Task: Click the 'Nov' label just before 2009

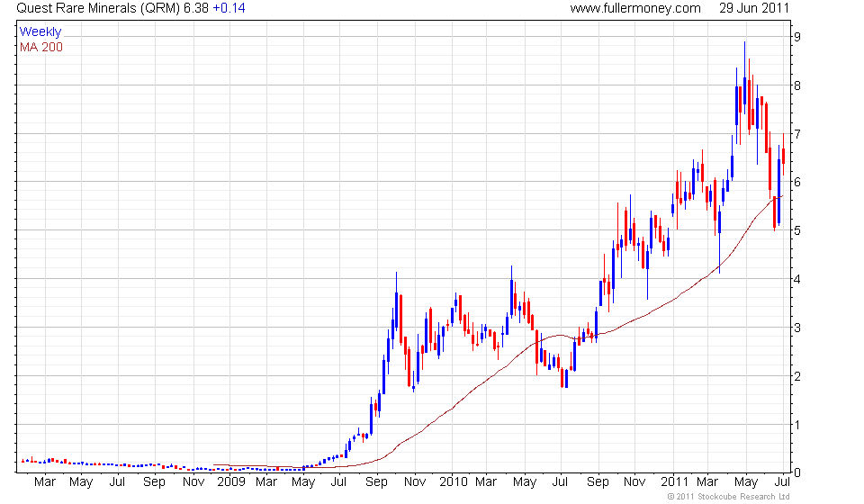Action: (x=193, y=482)
